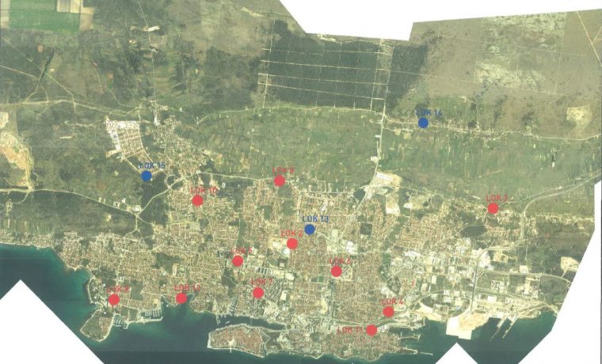Click the small wooded islet near LOK 9
This screenshot has height=364, width=602.
click(97, 325)
